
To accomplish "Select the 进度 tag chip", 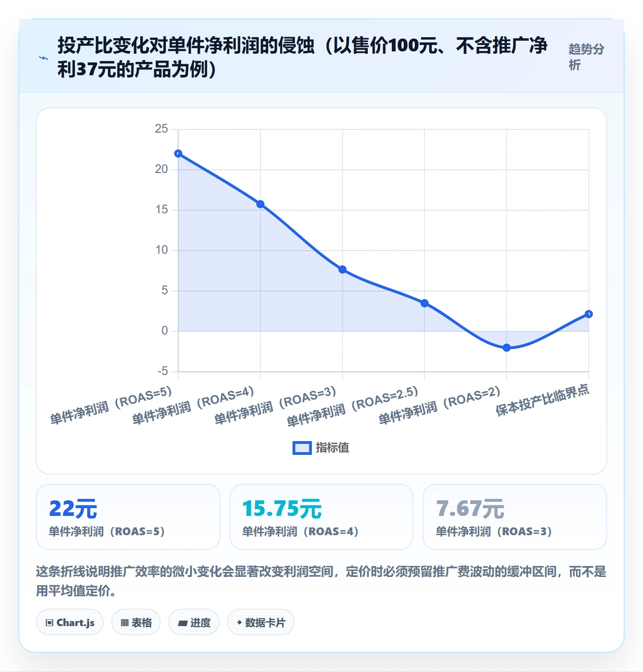I will point(194,622).
